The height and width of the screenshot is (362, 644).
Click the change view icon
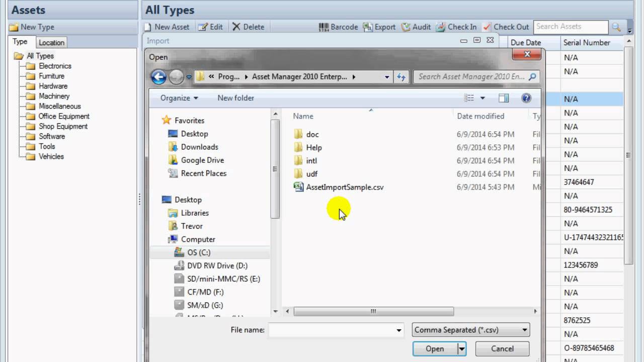[469, 98]
